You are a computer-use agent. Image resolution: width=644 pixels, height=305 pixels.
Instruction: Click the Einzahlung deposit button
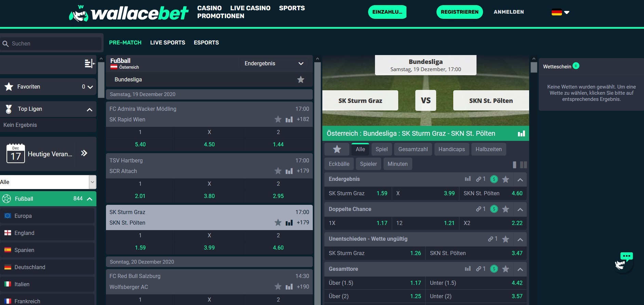click(387, 12)
